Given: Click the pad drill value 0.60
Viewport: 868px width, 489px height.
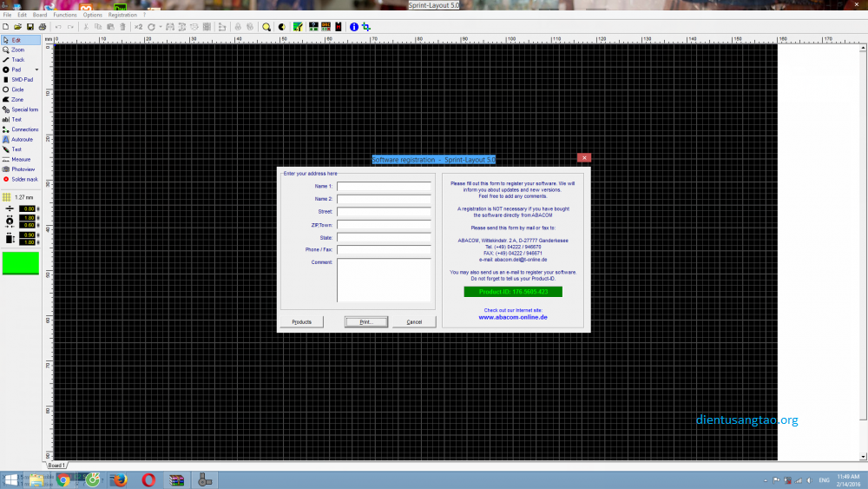Looking at the screenshot, I should (27, 225).
